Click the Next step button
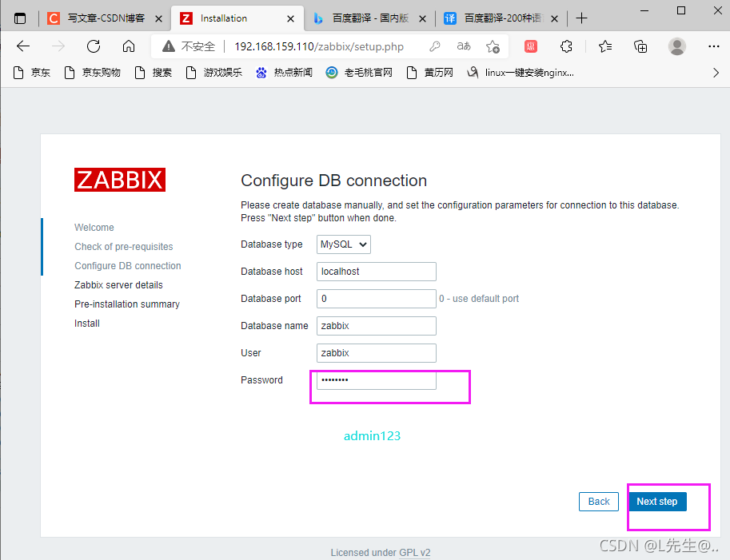 coord(657,502)
